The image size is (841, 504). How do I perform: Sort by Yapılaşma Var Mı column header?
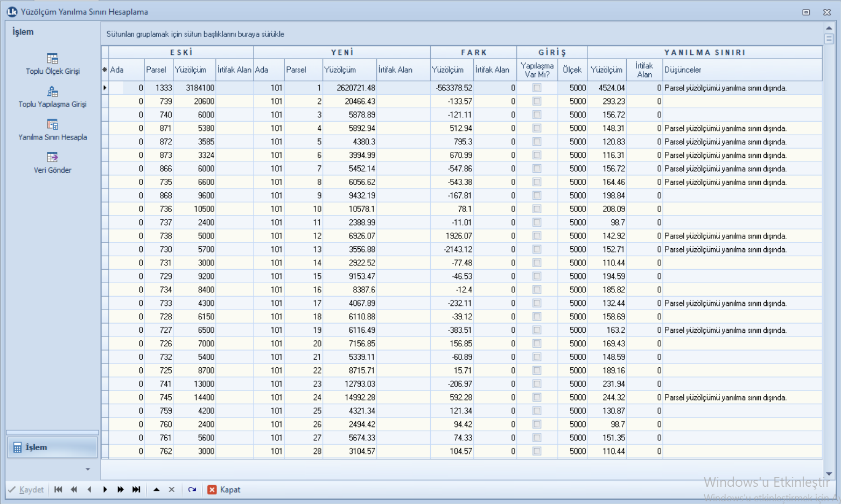537,69
